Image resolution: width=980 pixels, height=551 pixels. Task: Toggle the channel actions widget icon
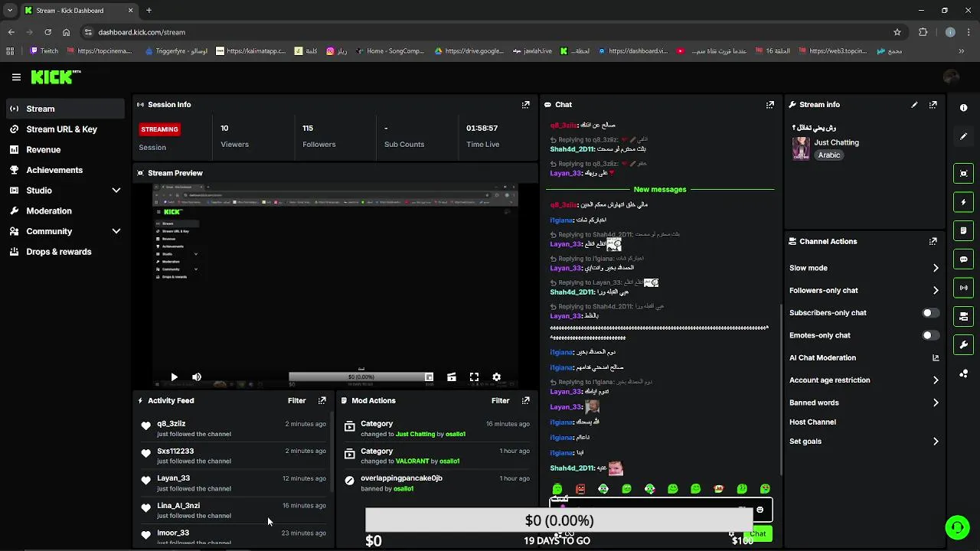click(x=964, y=316)
